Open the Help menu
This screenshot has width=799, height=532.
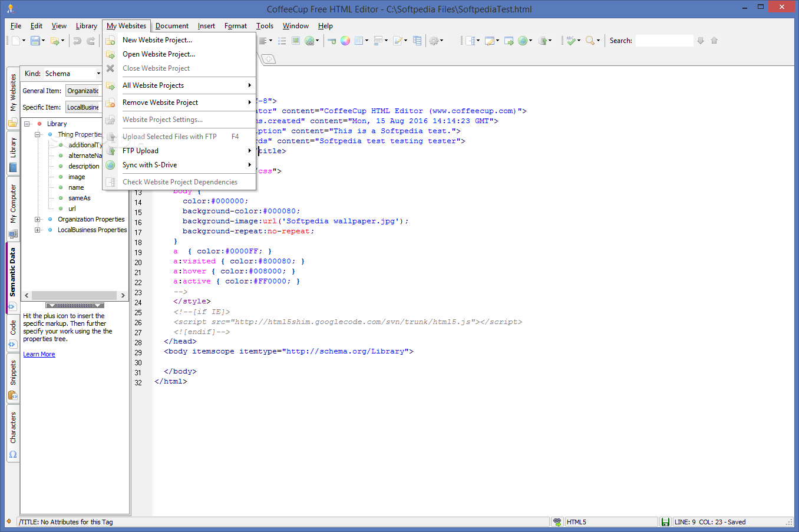click(325, 26)
